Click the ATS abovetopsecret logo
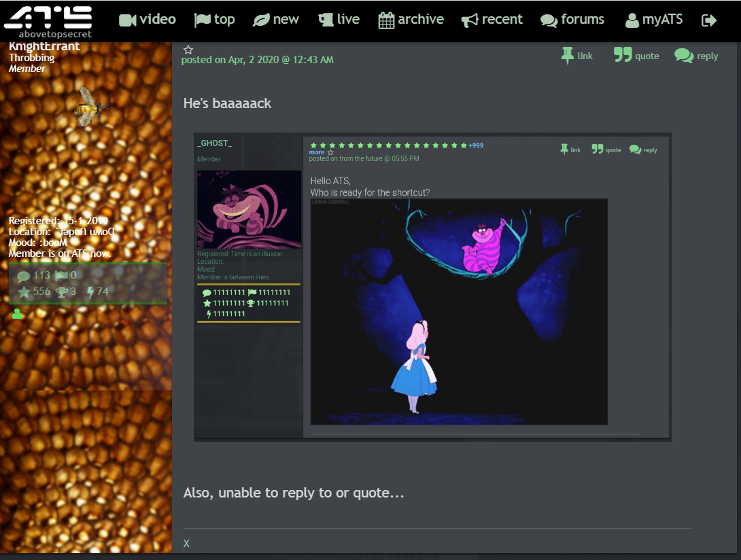This screenshot has height=560, width=741. (x=48, y=21)
